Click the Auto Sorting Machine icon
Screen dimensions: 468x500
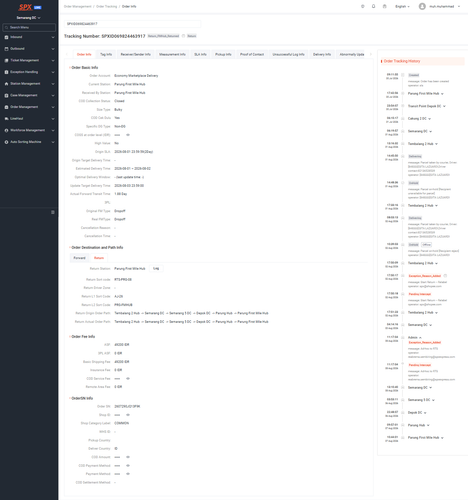tap(6, 142)
